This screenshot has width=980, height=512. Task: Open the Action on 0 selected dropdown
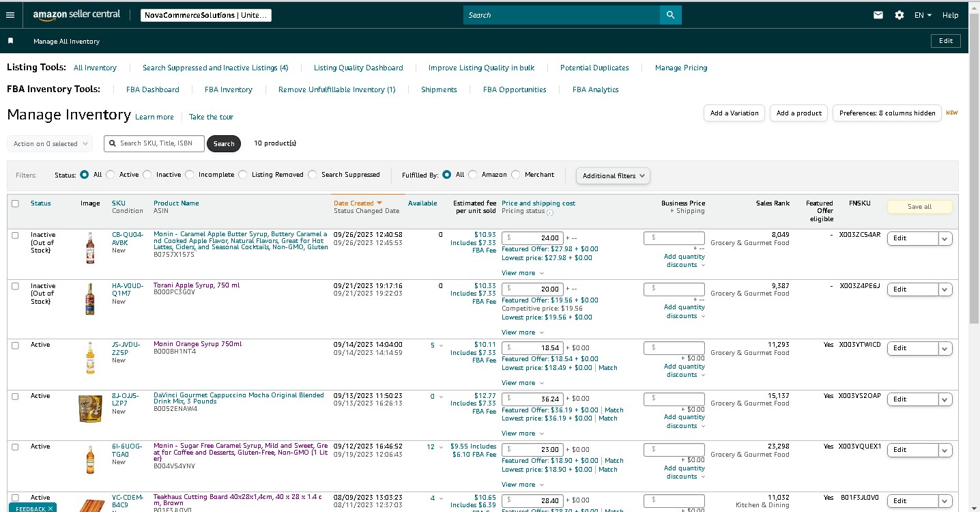point(51,144)
